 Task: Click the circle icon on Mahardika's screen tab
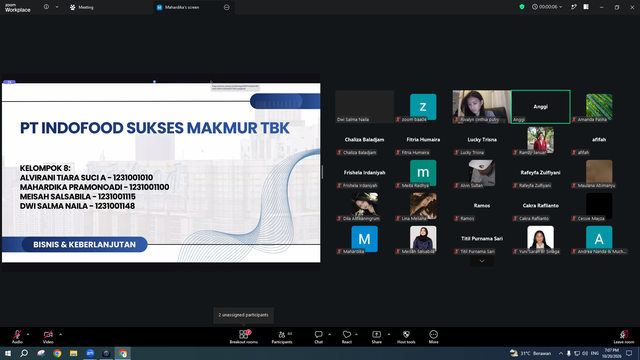[227, 7]
